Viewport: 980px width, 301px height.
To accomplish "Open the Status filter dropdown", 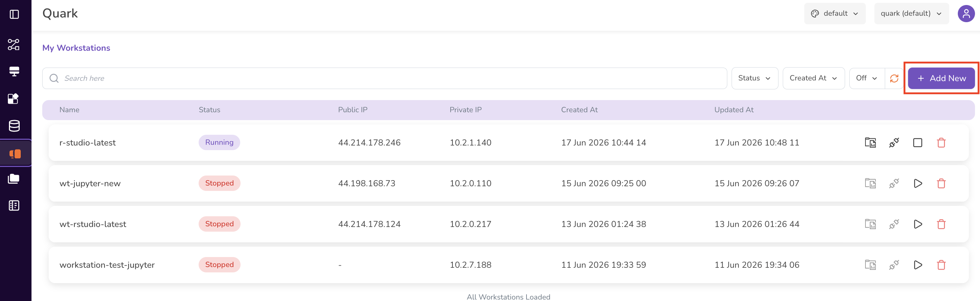I will tap(755, 78).
